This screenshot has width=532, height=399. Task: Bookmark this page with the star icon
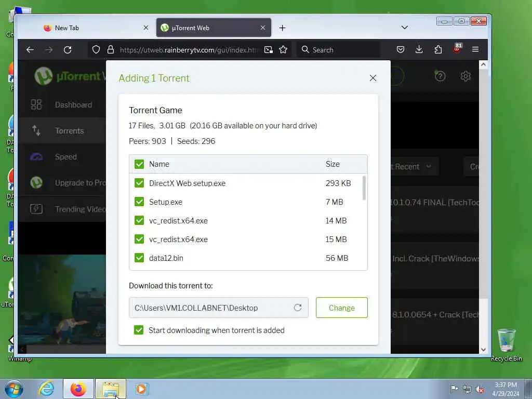(283, 50)
